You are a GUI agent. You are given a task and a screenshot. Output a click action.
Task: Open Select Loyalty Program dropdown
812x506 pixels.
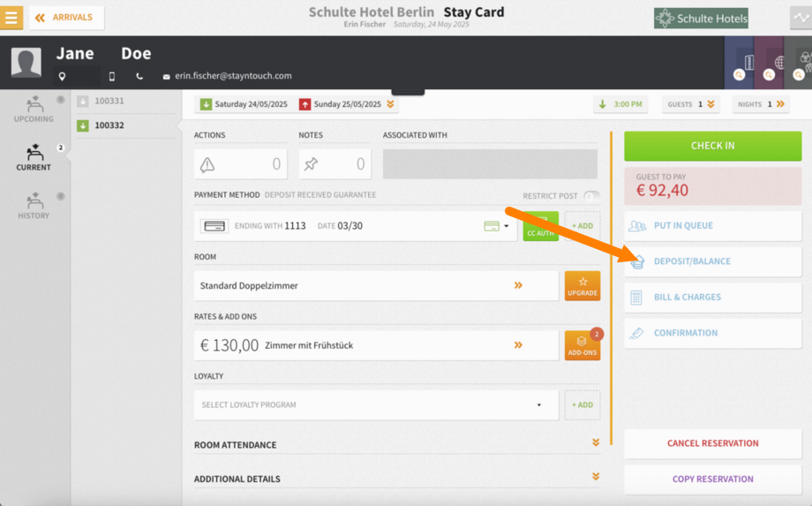(376, 405)
